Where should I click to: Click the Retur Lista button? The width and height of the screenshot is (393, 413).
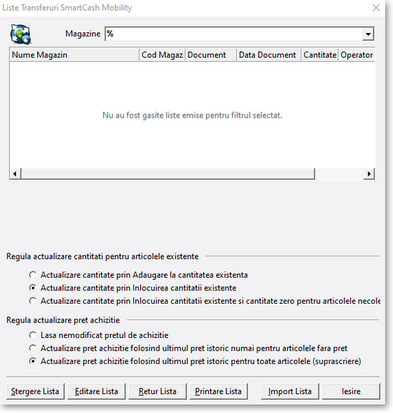pos(157,391)
